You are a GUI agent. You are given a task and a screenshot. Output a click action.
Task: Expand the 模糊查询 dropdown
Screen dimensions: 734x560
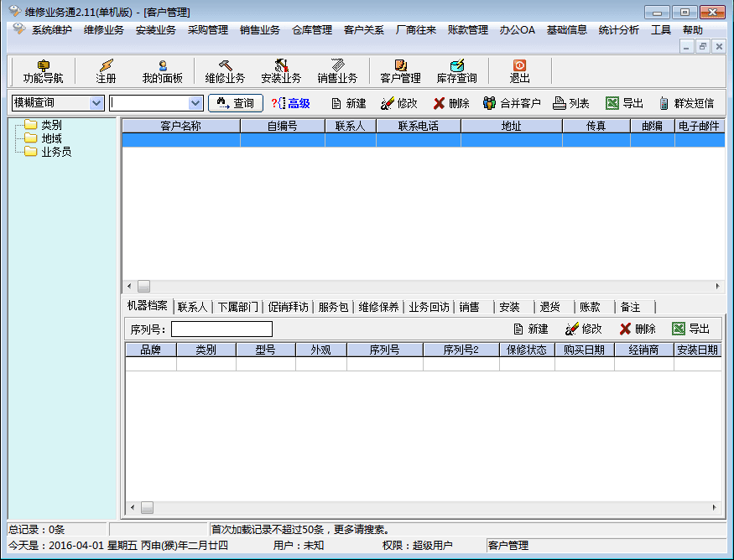click(96, 103)
